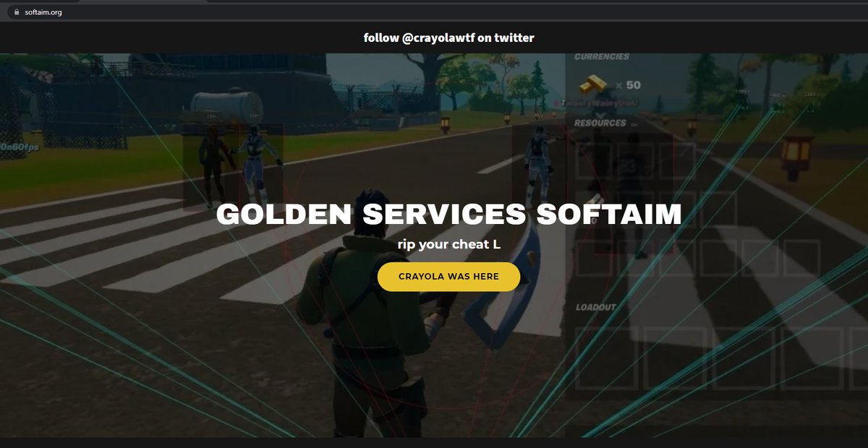Select the CURRENCIES label in the inventory
This screenshot has height=448, width=868.
602,56
